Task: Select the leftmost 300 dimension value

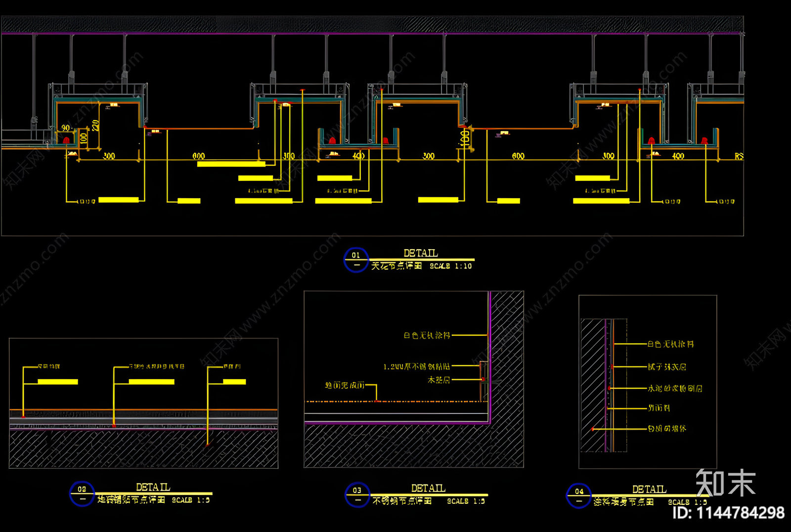Action: click(x=109, y=156)
